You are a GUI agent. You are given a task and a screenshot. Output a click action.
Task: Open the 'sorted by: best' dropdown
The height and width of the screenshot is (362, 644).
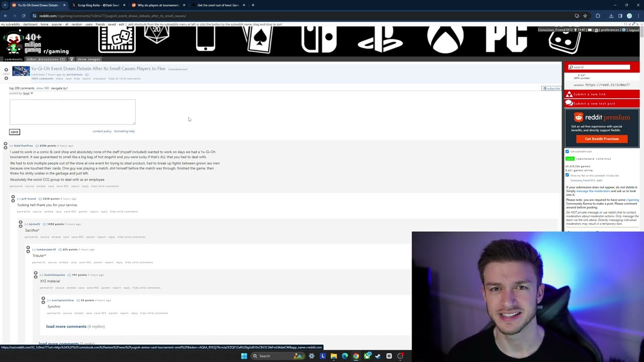point(28,93)
